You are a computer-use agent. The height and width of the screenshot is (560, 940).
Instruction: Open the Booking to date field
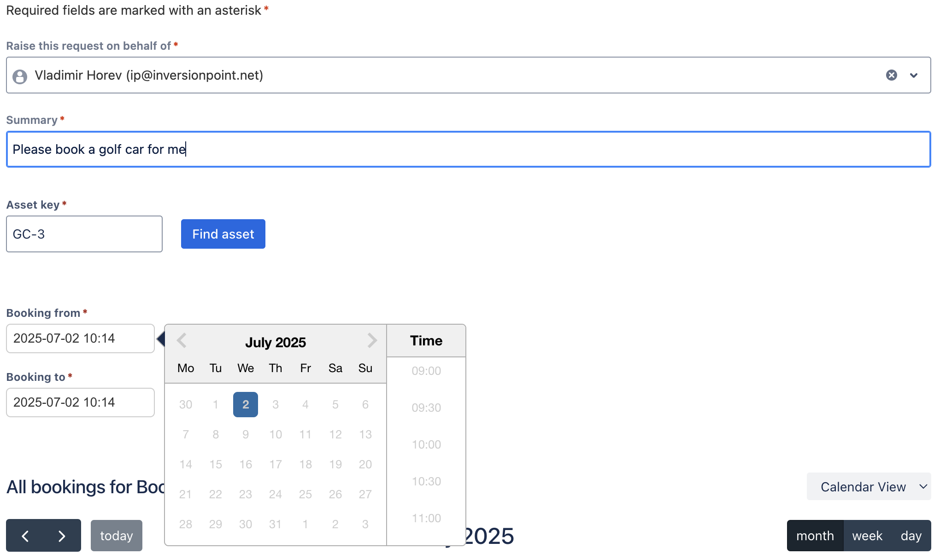click(81, 402)
